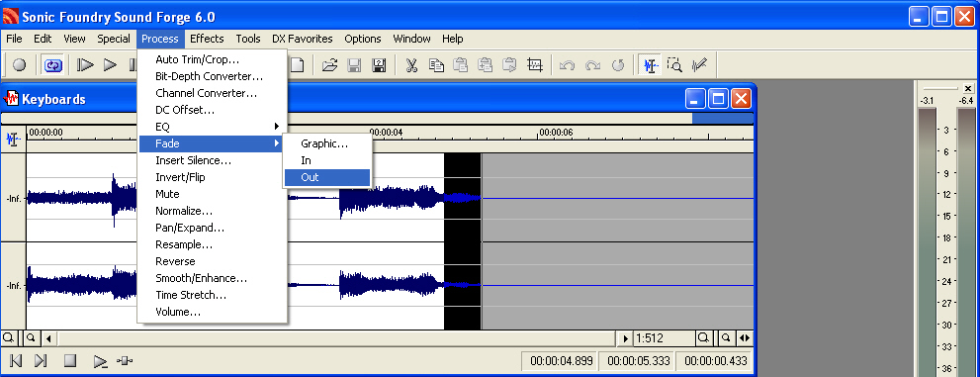Image resolution: width=980 pixels, height=377 pixels.
Task: Click the Copy icon in the toolbar
Action: [x=436, y=65]
